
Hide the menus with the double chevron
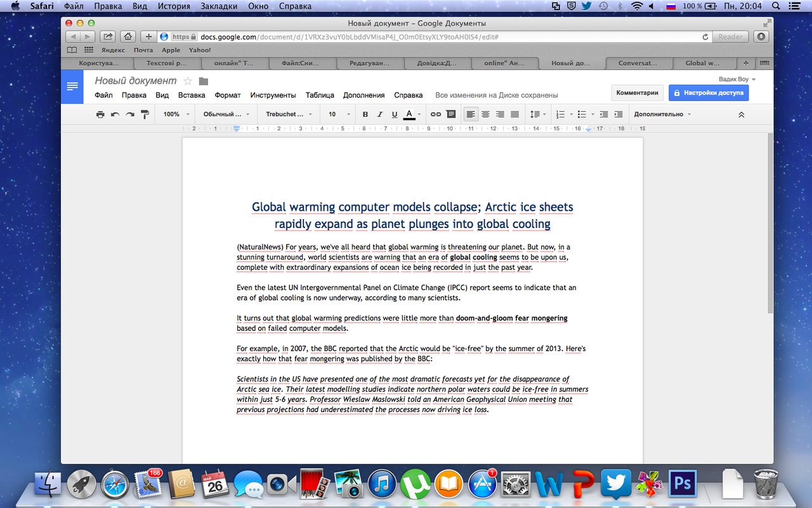(x=741, y=114)
